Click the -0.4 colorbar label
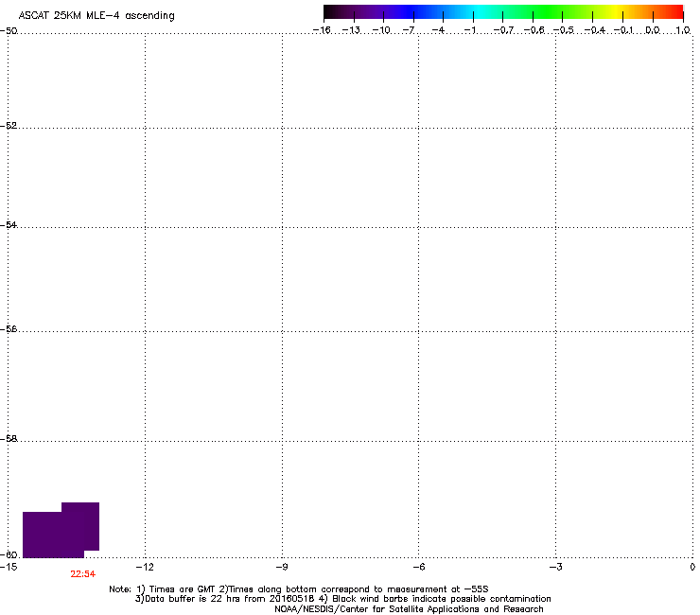This screenshot has height=615, width=700. click(x=595, y=30)
